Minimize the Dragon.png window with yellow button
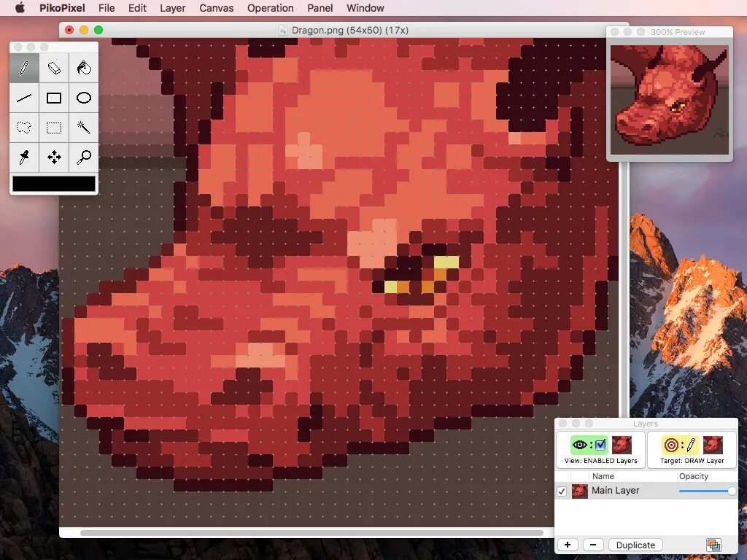The width and height of the screenshot is (747, 560). [84, 30]
